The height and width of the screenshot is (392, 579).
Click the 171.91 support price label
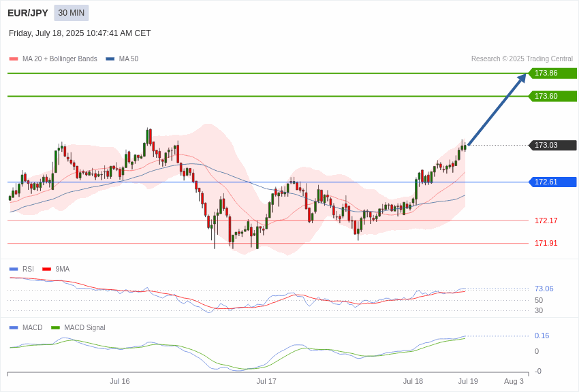(x=546, y=243)
